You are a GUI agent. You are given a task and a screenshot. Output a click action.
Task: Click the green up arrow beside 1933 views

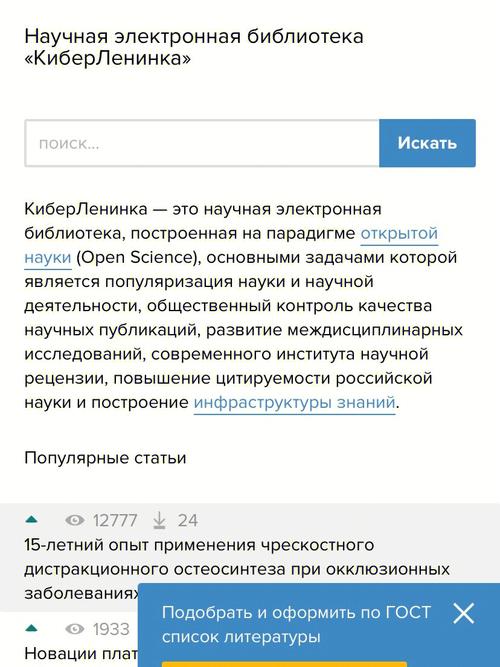coord(32,628)
